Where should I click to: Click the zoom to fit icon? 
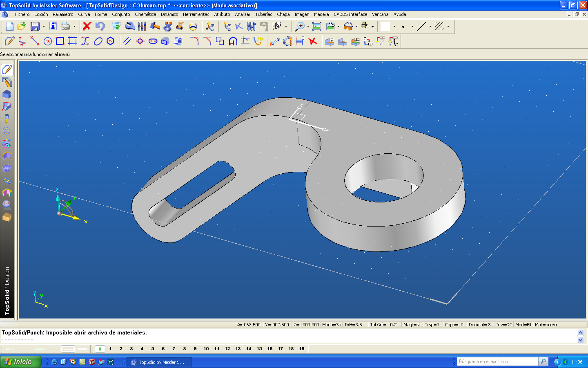(317, 26)
